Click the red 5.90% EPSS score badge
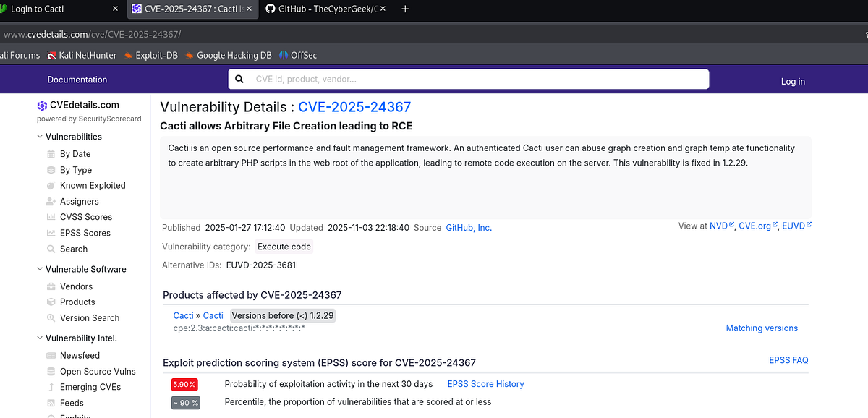The image size is (868, 418). [x=184, y=385]
